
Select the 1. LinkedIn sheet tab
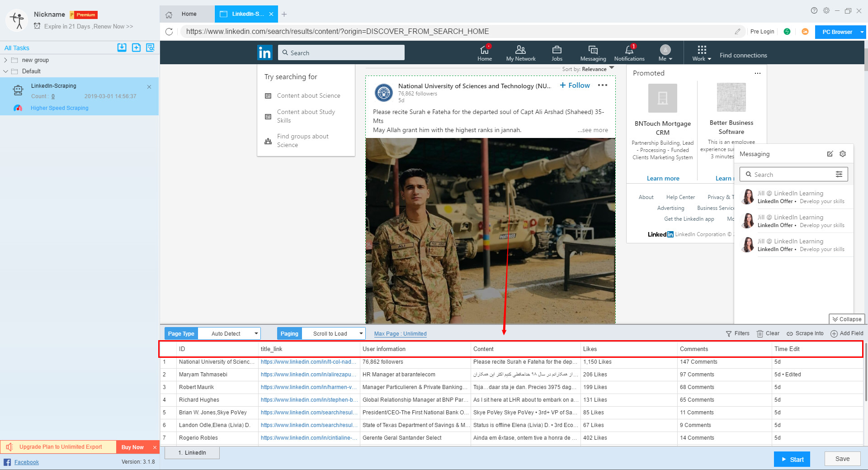(192, 453)
